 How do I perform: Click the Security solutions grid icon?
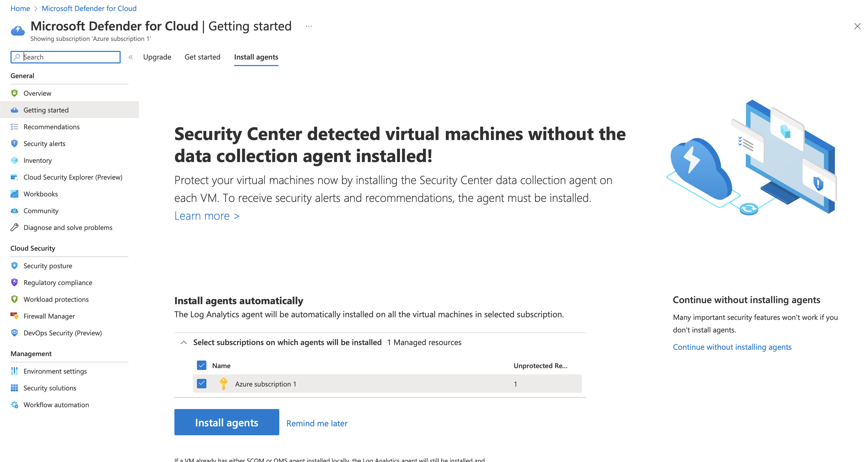(14, 388)
